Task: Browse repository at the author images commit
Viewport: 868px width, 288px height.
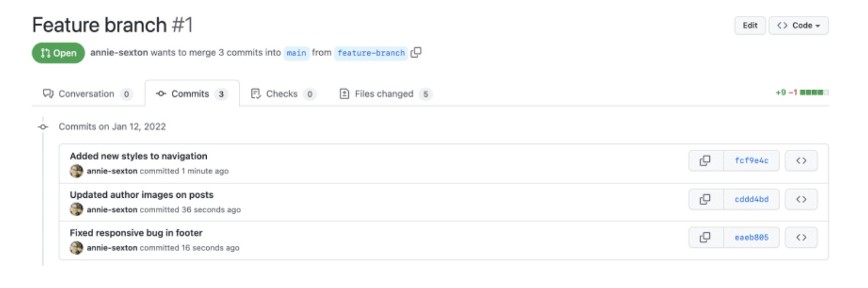Action: point(801,199)
